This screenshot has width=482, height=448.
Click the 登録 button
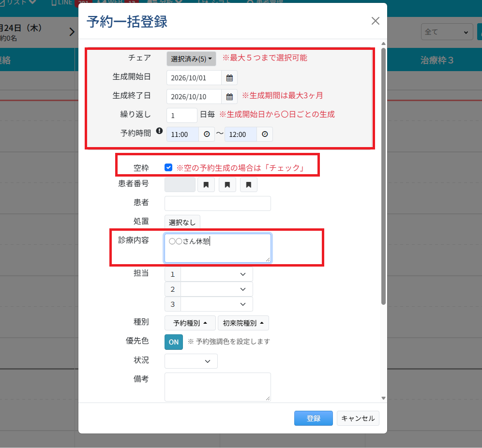313,418
